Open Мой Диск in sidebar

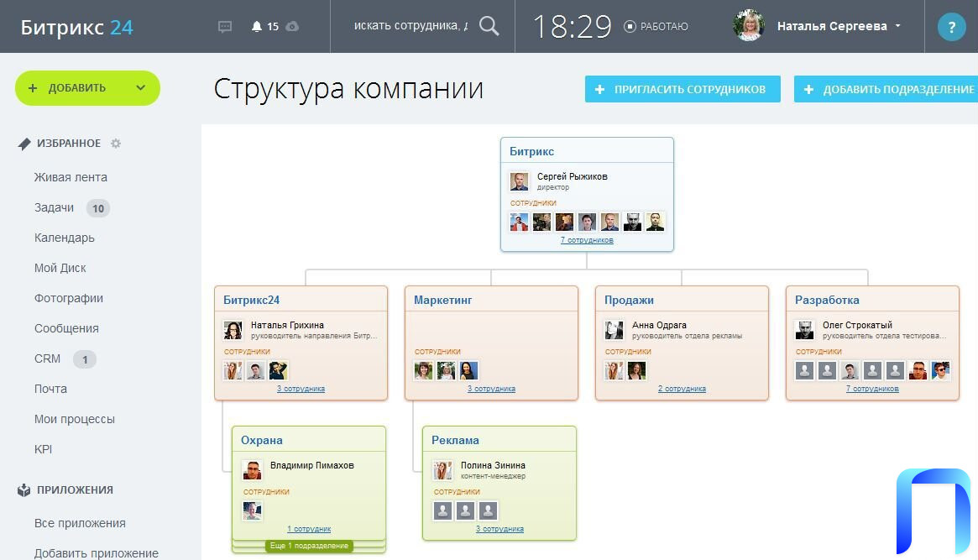pyautogui.click(x=60, y=268)
